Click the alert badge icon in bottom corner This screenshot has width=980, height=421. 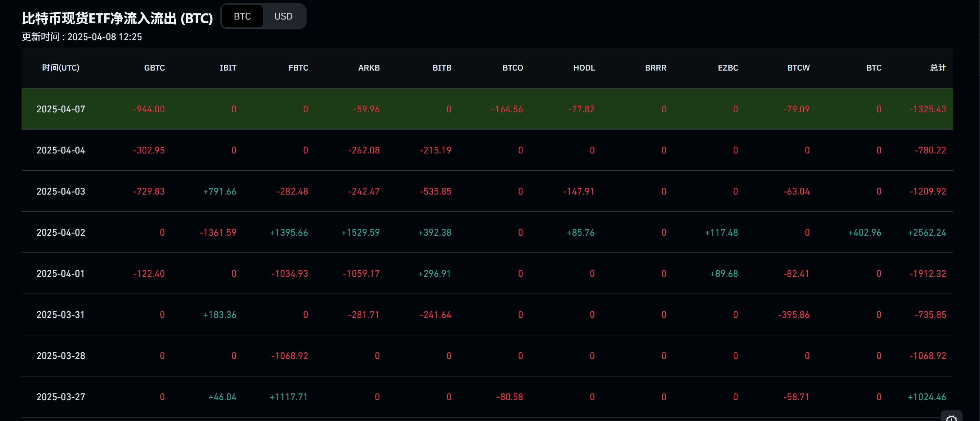point(951,417)
